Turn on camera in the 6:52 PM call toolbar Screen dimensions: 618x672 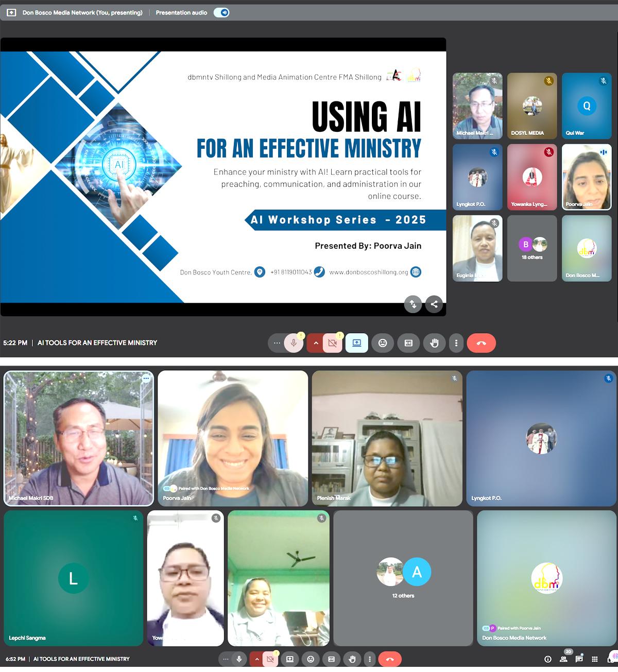click(270, 659)
